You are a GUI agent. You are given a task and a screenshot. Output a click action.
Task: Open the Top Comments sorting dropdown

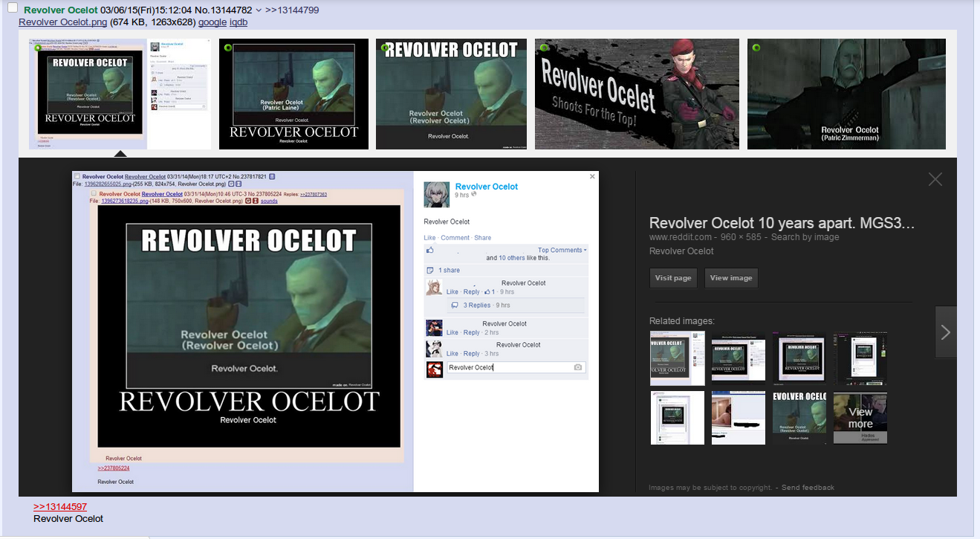[562, 250]
